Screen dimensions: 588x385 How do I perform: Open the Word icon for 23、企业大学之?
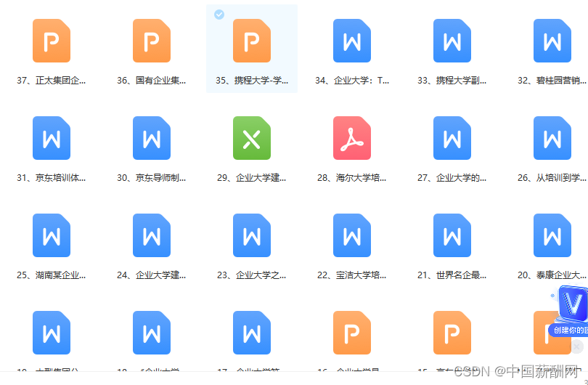click(x=252, y=235)
